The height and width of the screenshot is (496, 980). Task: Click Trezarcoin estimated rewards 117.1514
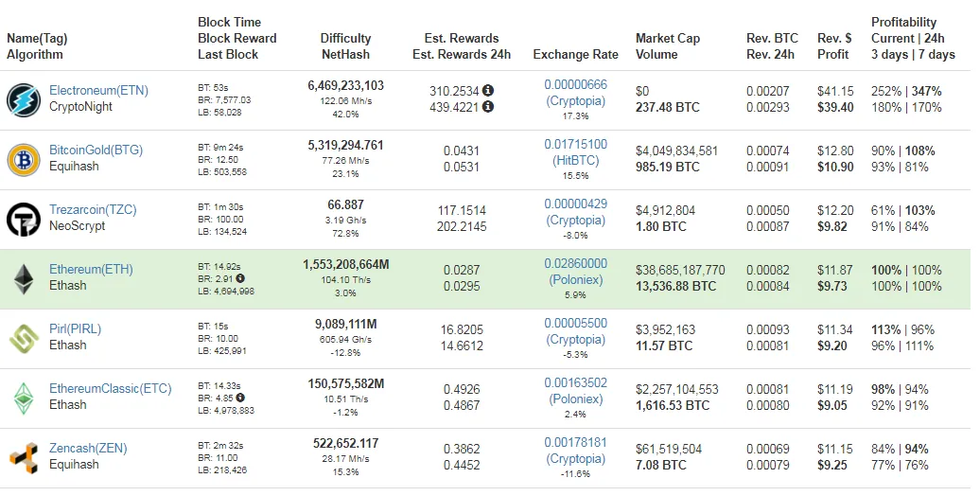(462, 210)
